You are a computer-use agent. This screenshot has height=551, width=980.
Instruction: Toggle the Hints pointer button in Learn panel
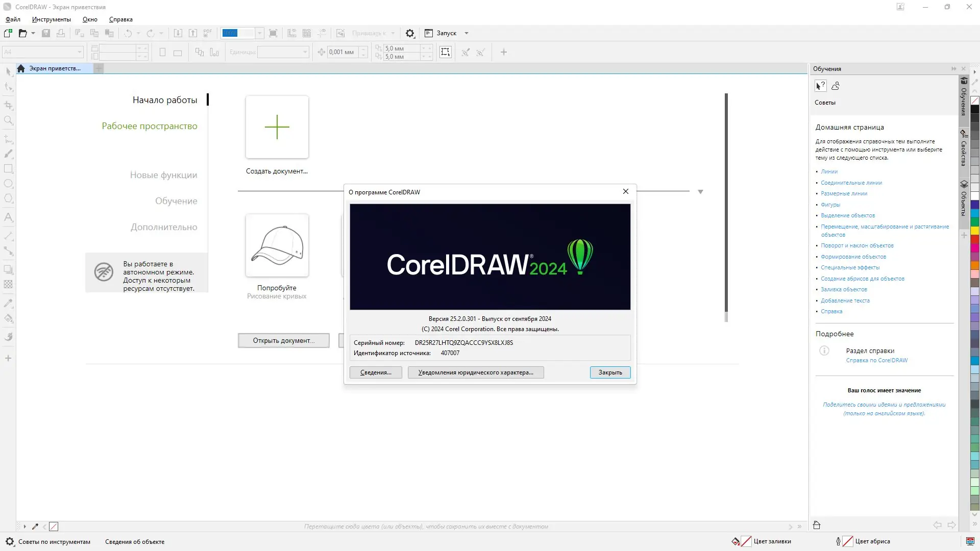click(x=820, y=86)
